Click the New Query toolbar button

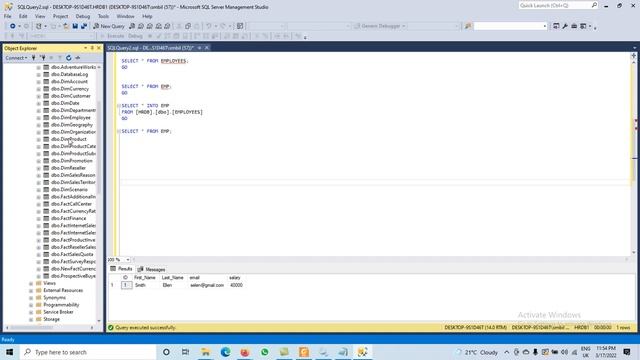(109, 26)
